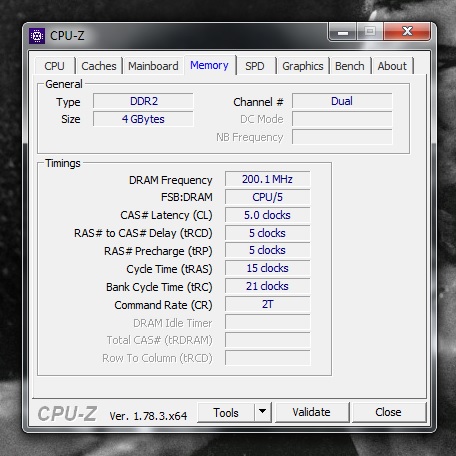This screenshot has height=456, width=456.
Task: Click the Close button at bottom
Action: (x=389, y=413)
